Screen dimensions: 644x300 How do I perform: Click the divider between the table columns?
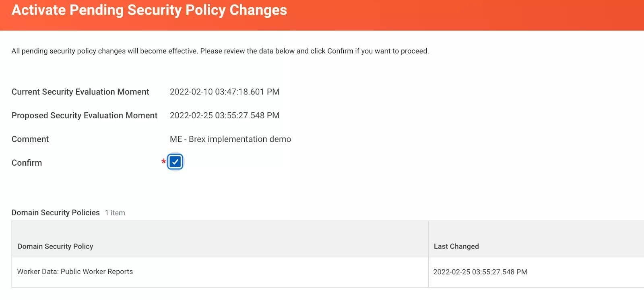(428, 253)
